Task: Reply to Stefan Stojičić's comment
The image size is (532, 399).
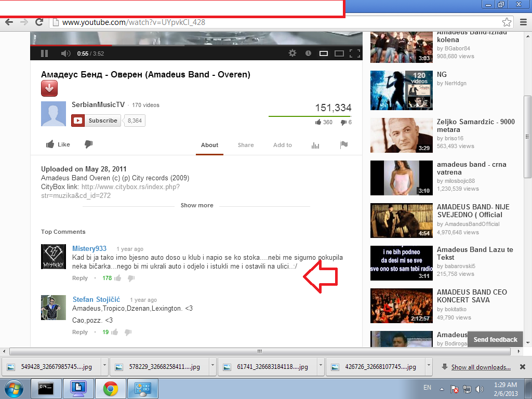Action: [79, 332]
